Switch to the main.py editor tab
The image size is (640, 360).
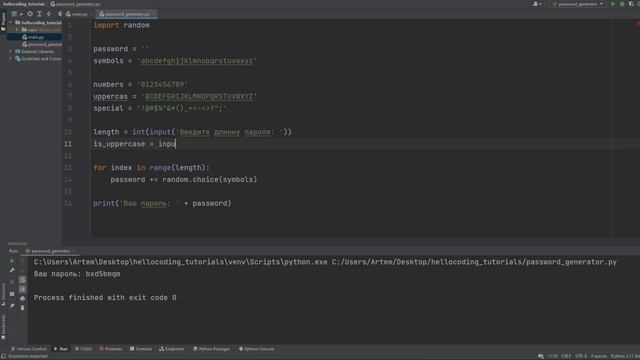[x=77, y=14]
